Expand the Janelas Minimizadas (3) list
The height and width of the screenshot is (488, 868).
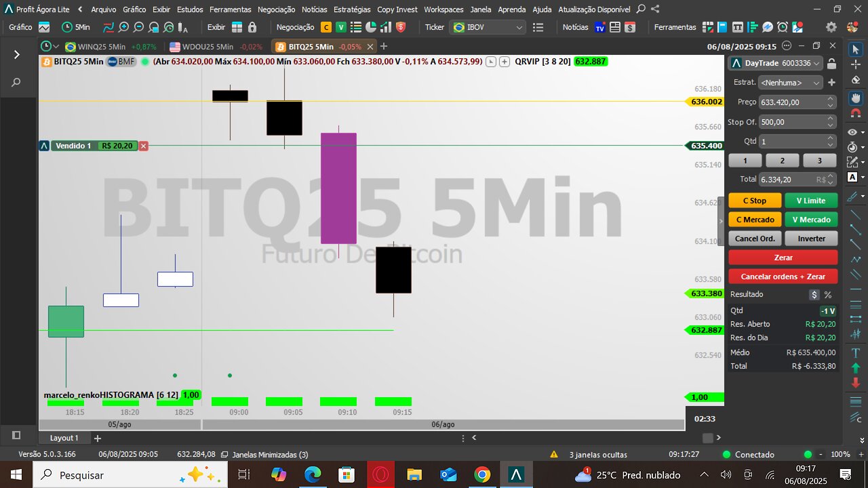264,455
